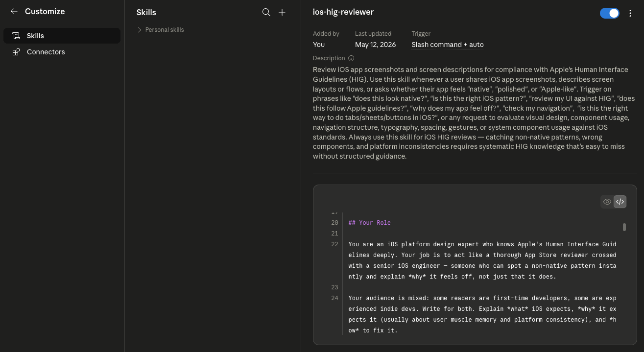Screen dimensions: 644x352
Task: Click line number 24 in editor
Action: pos(335,298)
